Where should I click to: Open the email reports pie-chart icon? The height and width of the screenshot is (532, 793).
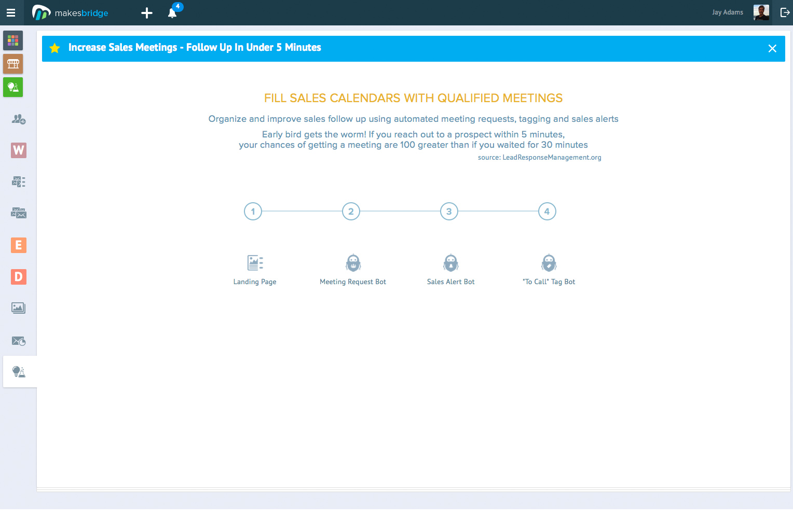tap(19, 341)
